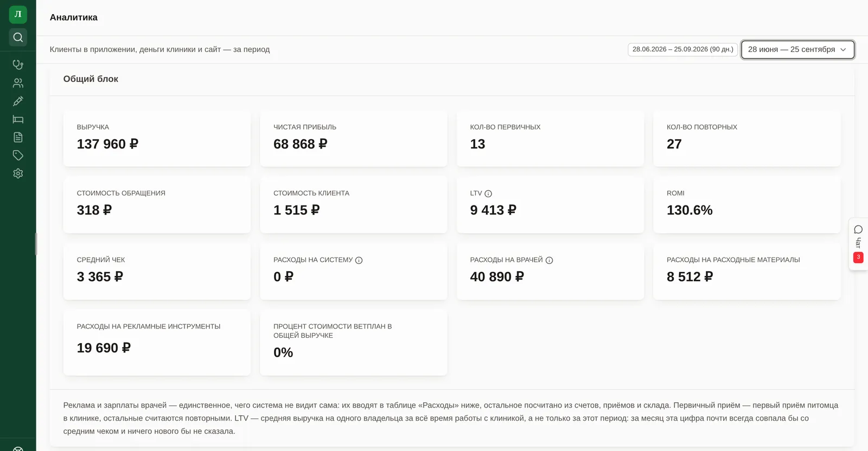The height and width of the screenshot is (451, 868).
Task: Open the period dropdown 28 июня — 25 сентября
Action: point(797,49)
